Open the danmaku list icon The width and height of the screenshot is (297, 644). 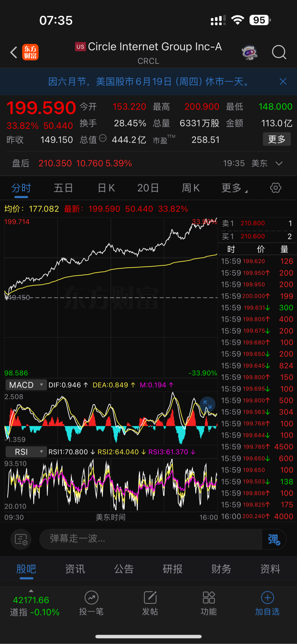(x=21, y=539)
